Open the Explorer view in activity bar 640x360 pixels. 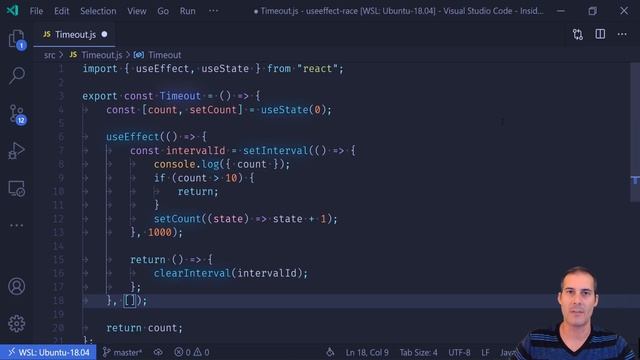click(16, 39)
